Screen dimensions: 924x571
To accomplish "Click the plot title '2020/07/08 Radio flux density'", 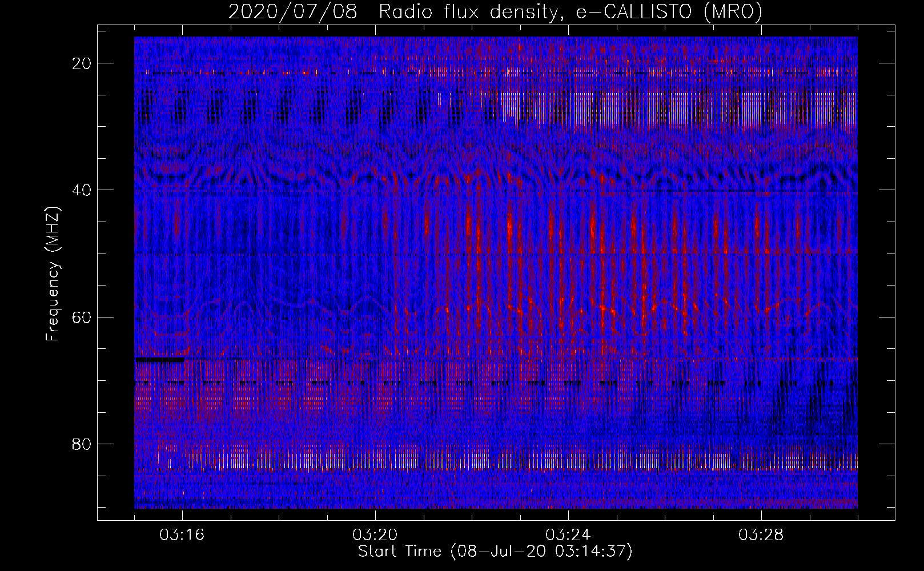I will pos(393,12).
